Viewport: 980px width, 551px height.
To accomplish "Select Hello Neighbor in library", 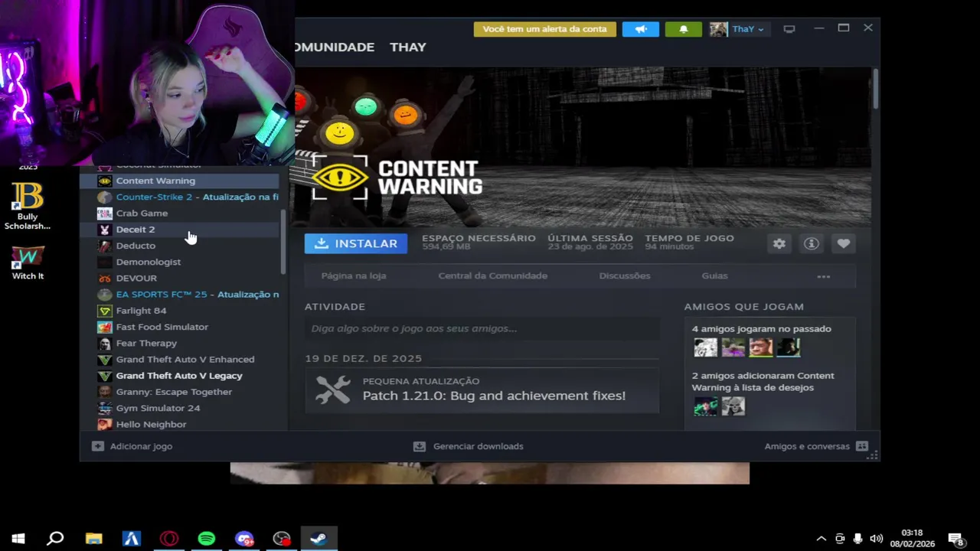I will (x=180, y=424).
